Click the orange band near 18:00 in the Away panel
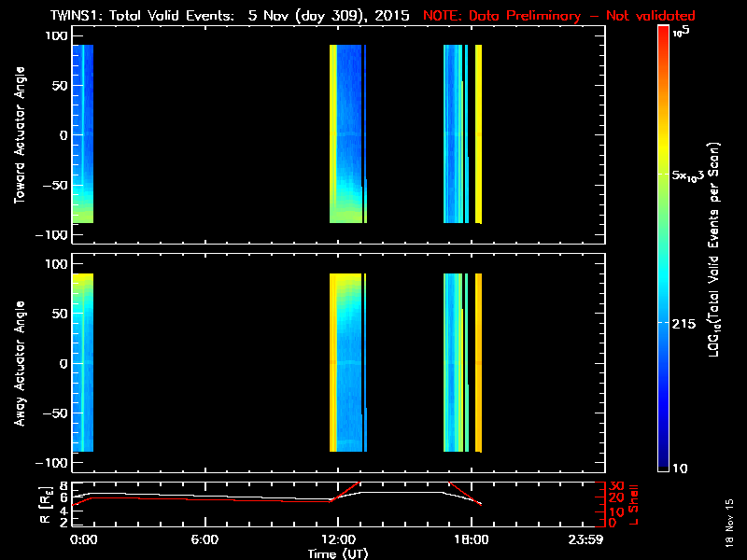The width and height of the screenshot is (747, 560). coord(478,364)
